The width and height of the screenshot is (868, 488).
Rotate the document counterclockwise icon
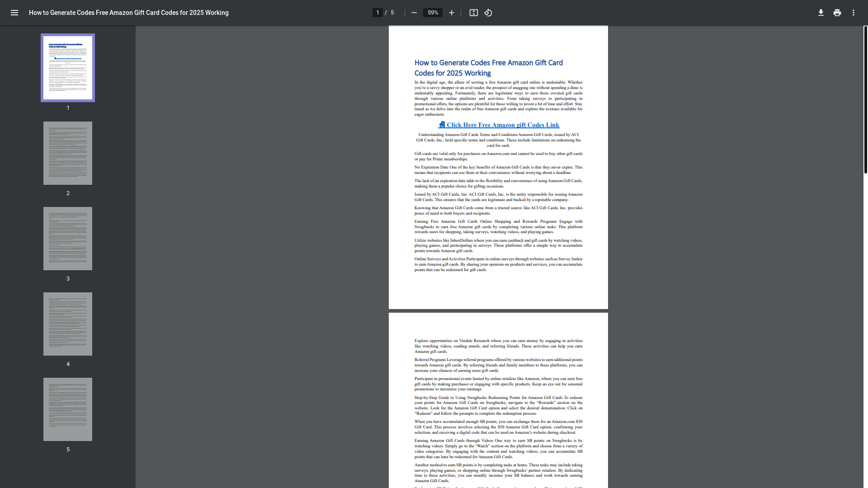pyautogui.click(x=488, y=13)
